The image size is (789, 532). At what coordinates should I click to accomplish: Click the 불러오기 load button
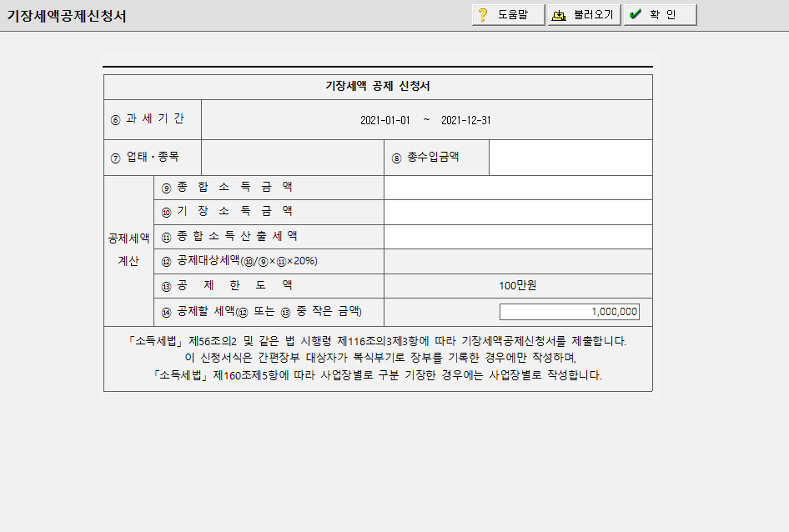584,15
